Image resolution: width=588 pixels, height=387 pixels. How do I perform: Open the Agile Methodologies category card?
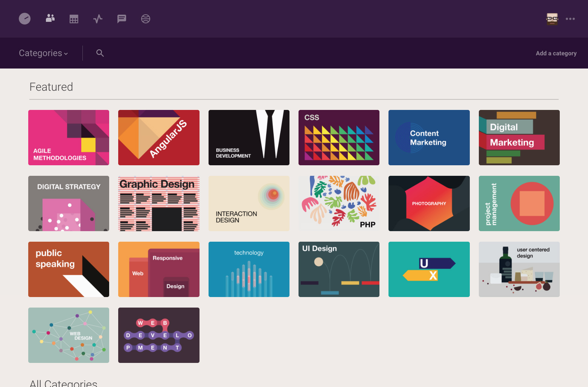(x=69, y=137)
